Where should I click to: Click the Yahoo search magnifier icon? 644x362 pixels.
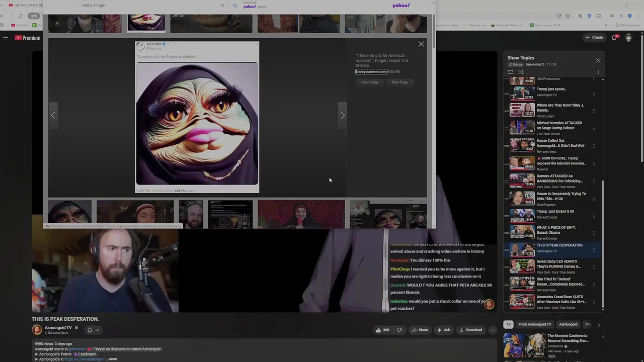(x=235, y=6)
